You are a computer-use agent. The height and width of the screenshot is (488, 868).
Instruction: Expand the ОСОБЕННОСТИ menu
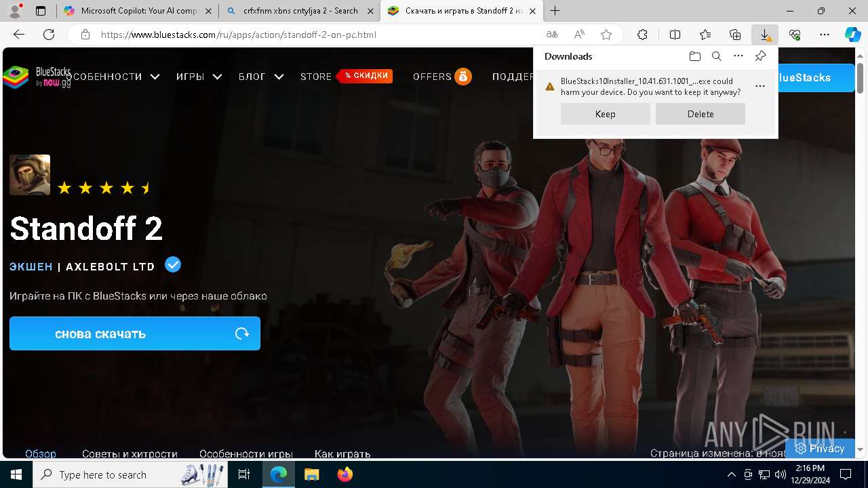pyautogui.click(x=113, y=77)
